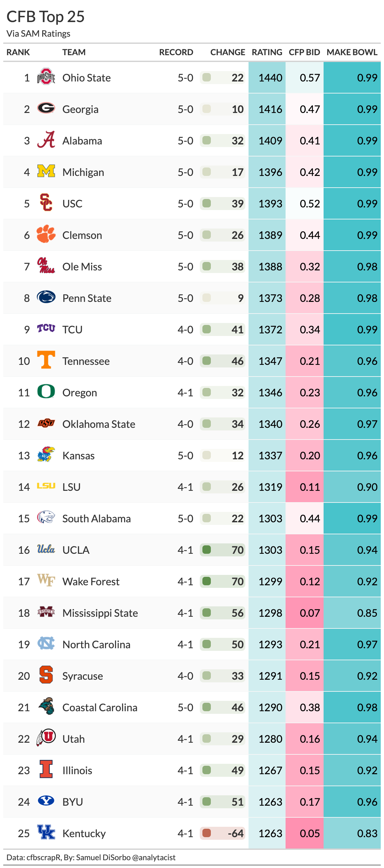Click UCLA's dark green 70 change indicator
Screen dimensions: 384x868
[207, 550]
